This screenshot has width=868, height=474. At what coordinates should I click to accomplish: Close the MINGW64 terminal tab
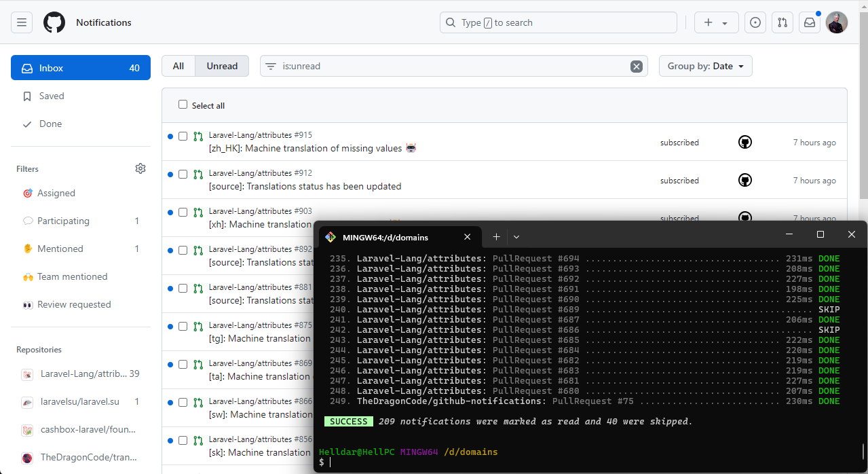[x=467, y=237]
